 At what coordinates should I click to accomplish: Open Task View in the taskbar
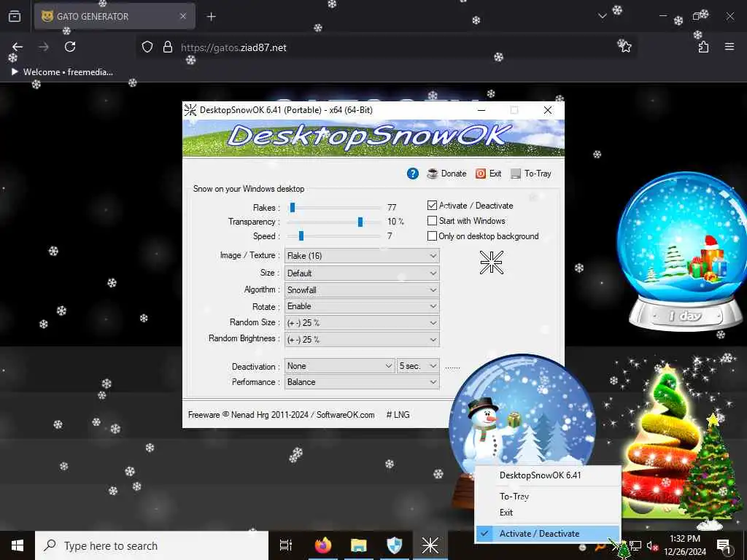(286, 545)
